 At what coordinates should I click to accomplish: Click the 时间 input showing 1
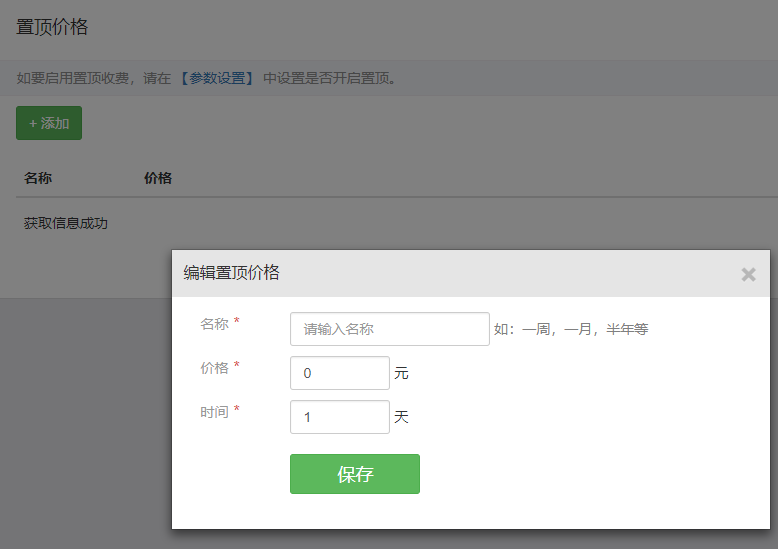point(339,417)
